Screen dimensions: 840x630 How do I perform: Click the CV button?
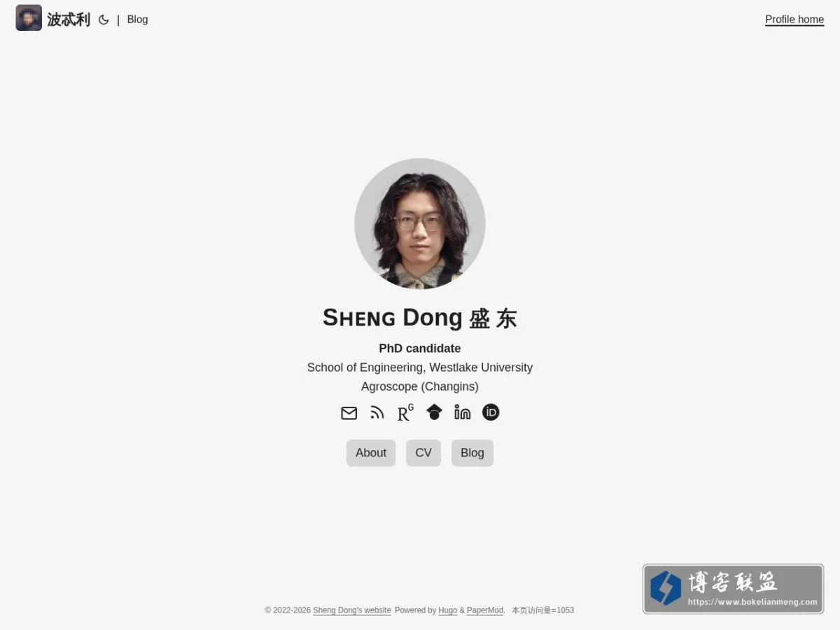coord(423,453)
